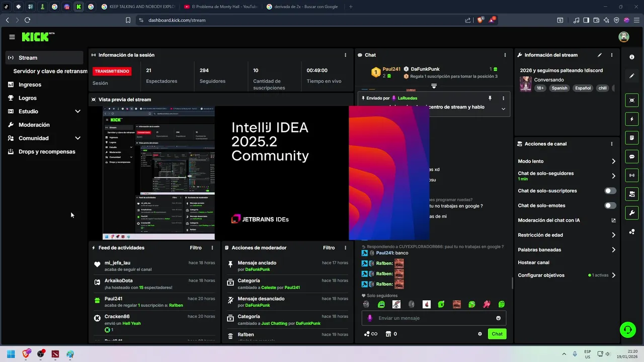Open Modo lento options arrow

coord(613,161)
